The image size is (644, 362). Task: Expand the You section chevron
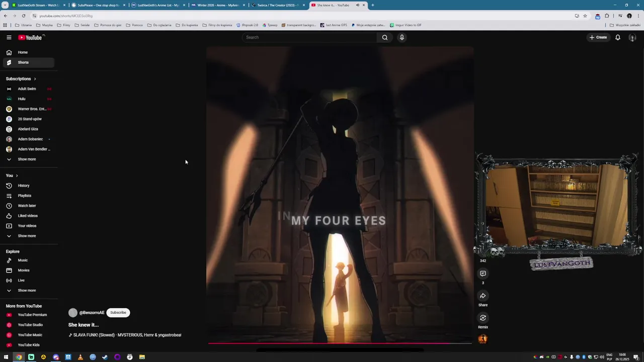[x=17, y=175]
